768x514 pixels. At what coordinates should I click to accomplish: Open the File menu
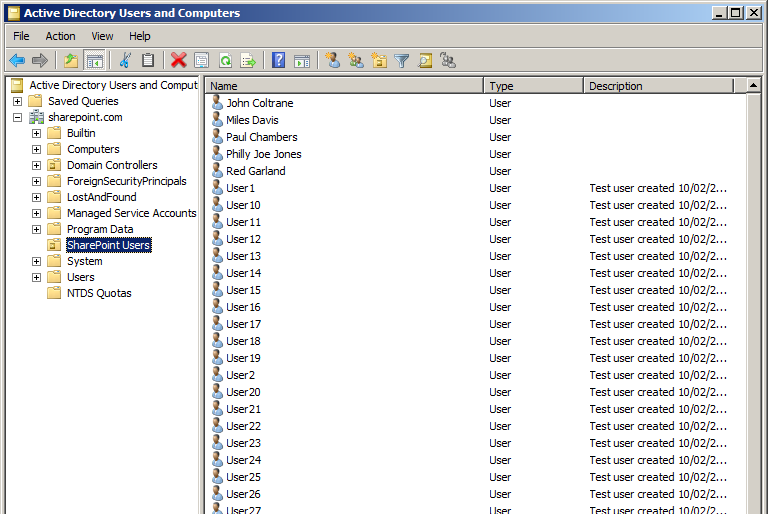pyautogui.click(x=21, y=36)
